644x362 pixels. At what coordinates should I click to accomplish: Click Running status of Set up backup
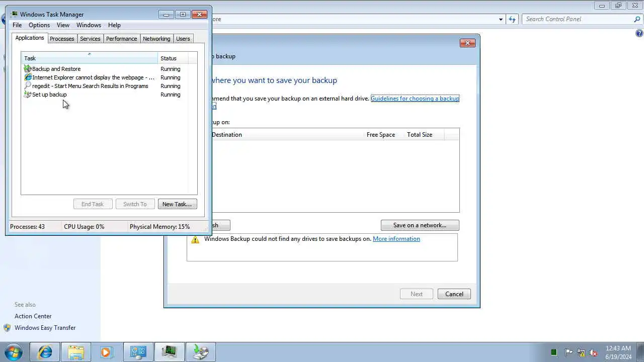[170, 95]
